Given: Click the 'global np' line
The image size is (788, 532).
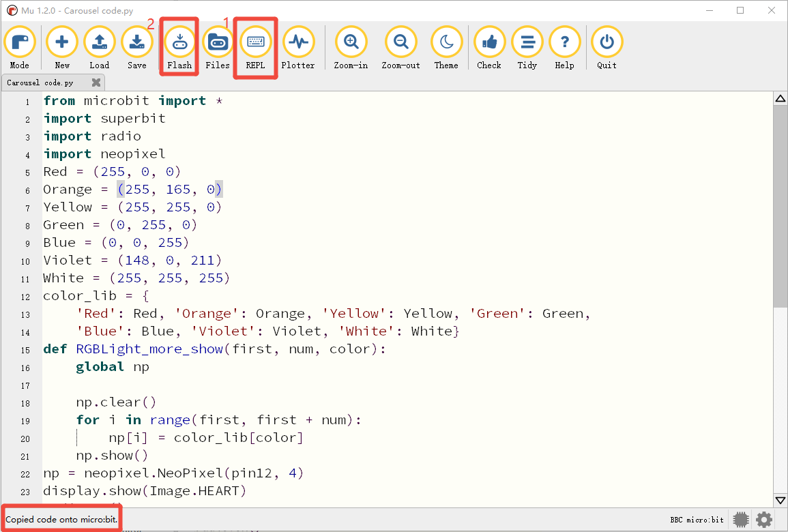Looking at the screenshot, I should point(113,367).
